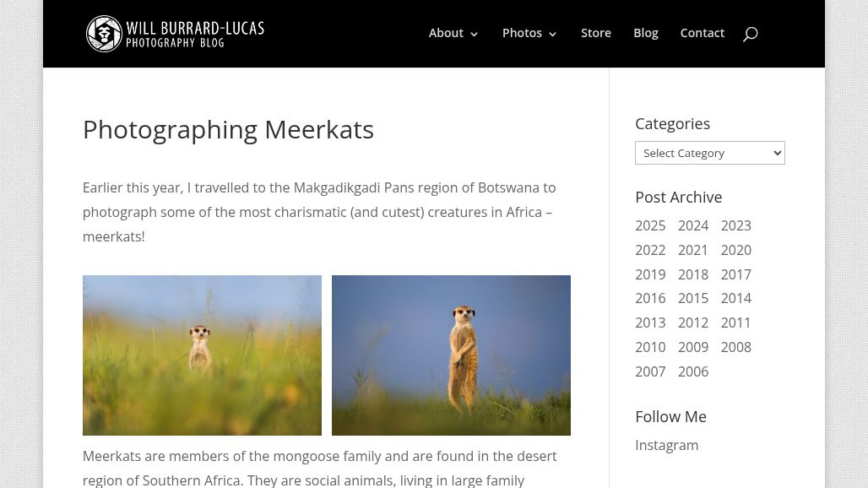The width and height of the screenshot is (868, 488).
Task: Open the 2025 post archive
Action: pos(650,225)
